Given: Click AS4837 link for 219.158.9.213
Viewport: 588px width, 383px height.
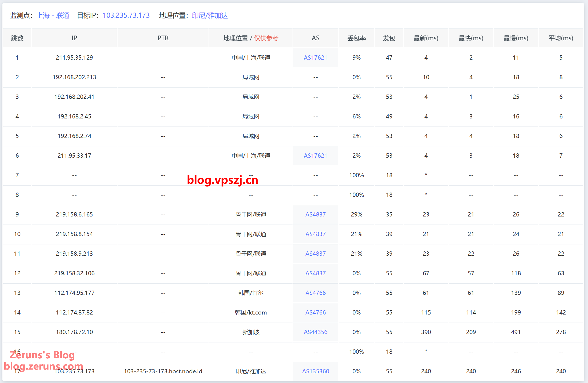Looking at the screenshot, I should (315, 254).
